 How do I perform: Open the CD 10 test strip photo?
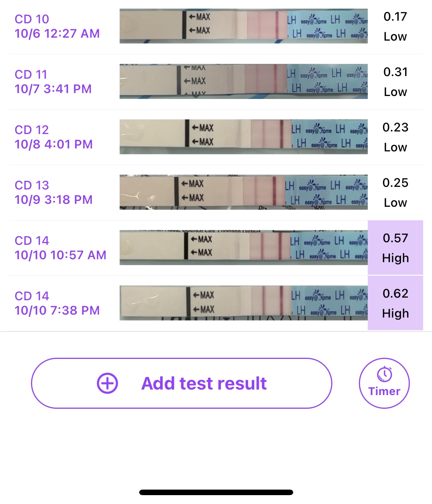pyautogui.click(x=243, y=26)
